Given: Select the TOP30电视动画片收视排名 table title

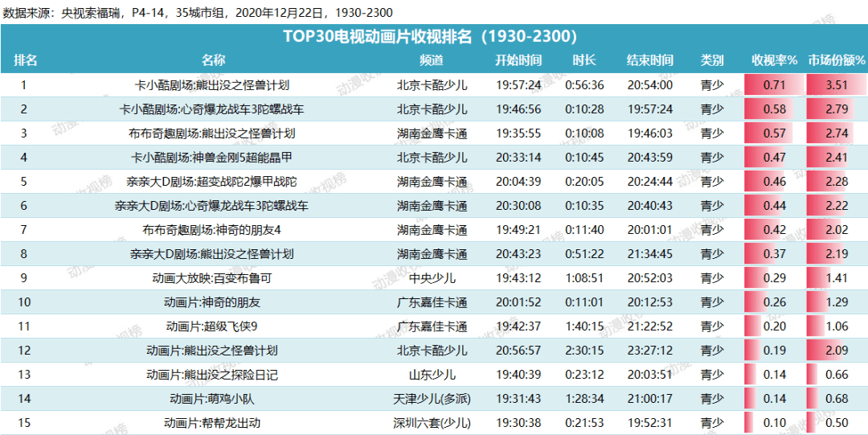Looking at the screenshot, I should pos(430,36).
